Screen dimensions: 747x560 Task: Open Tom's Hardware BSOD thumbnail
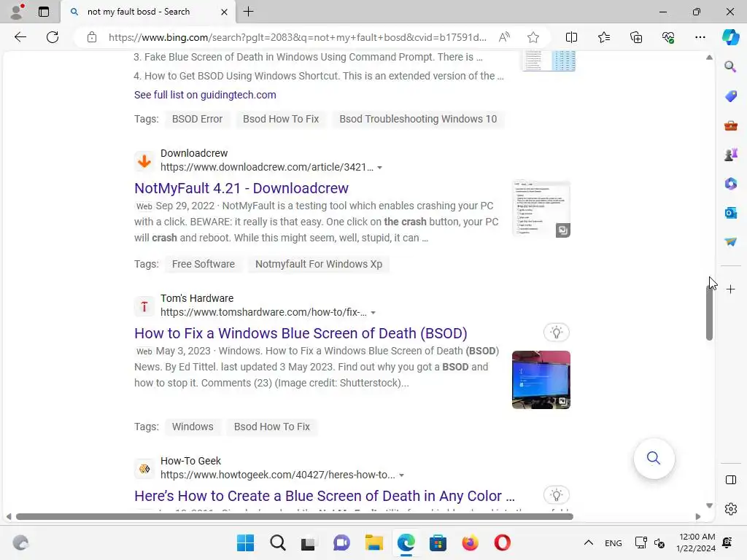541,379
